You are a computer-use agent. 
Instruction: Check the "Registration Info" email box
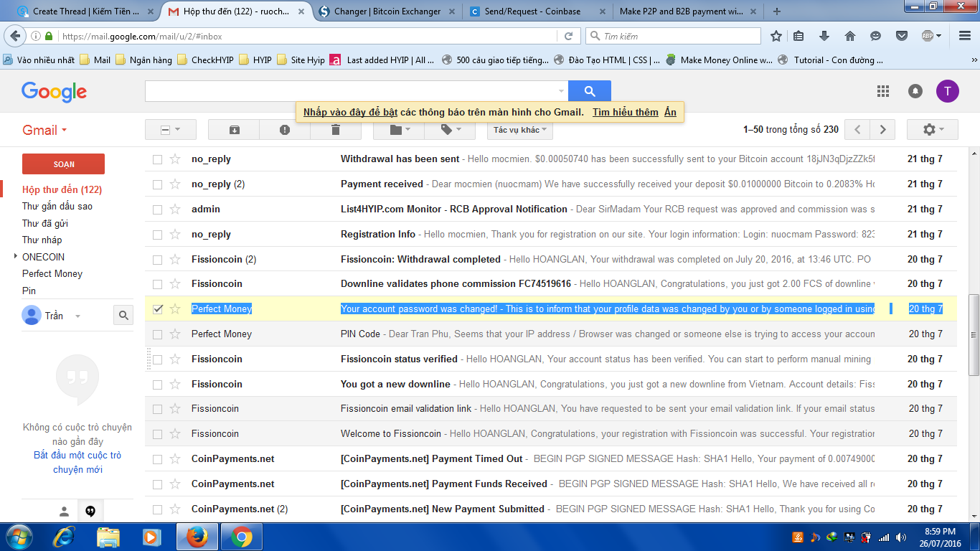157,235
